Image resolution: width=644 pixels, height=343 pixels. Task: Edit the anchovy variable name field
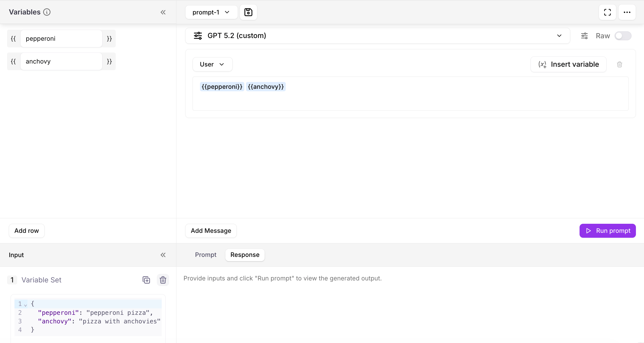61,61
